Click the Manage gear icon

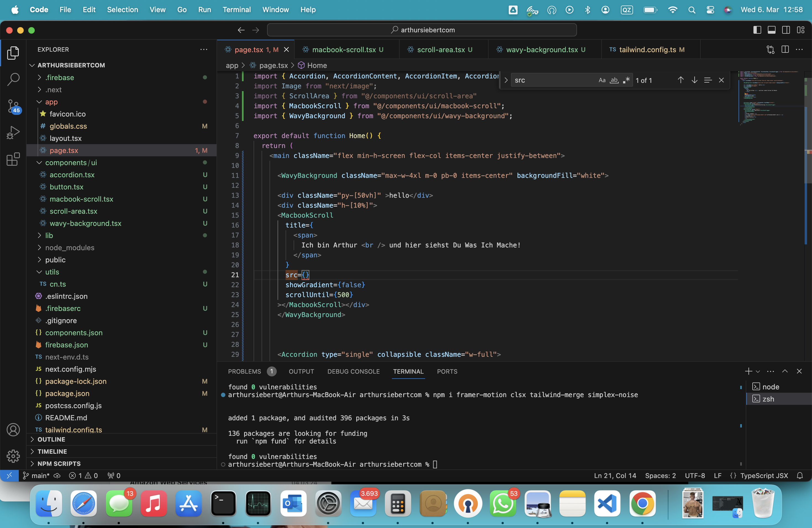pos(13,456)
